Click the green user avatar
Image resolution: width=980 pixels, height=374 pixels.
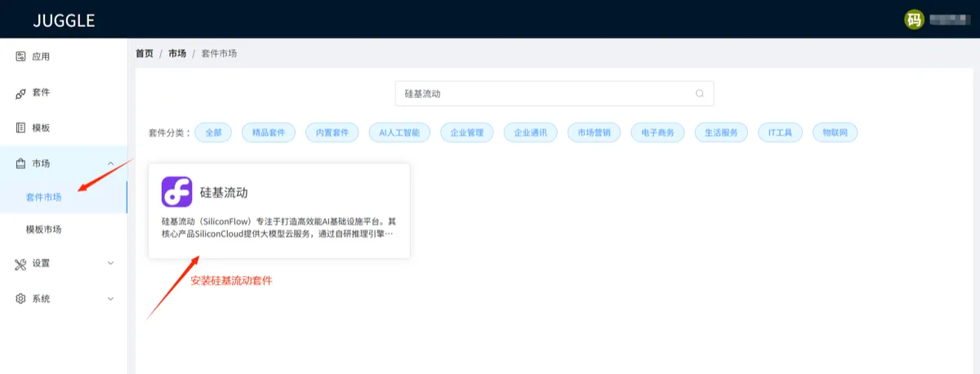pos(914,20)
